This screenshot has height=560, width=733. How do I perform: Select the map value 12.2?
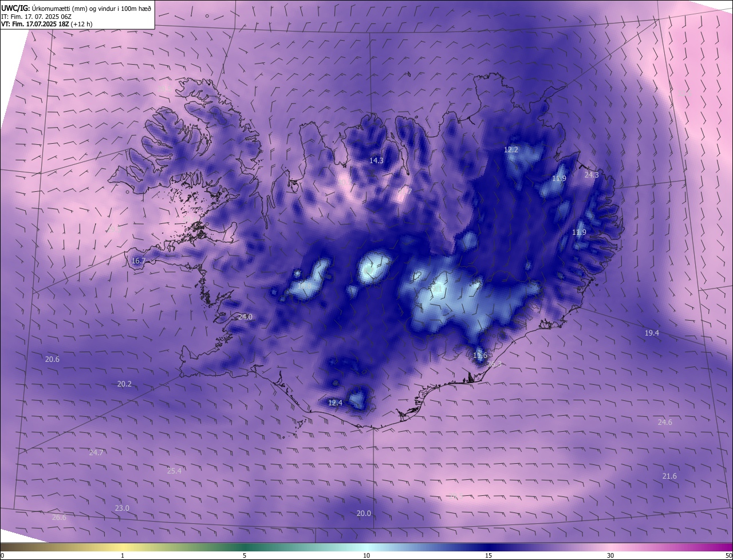(x=511, y=150)
